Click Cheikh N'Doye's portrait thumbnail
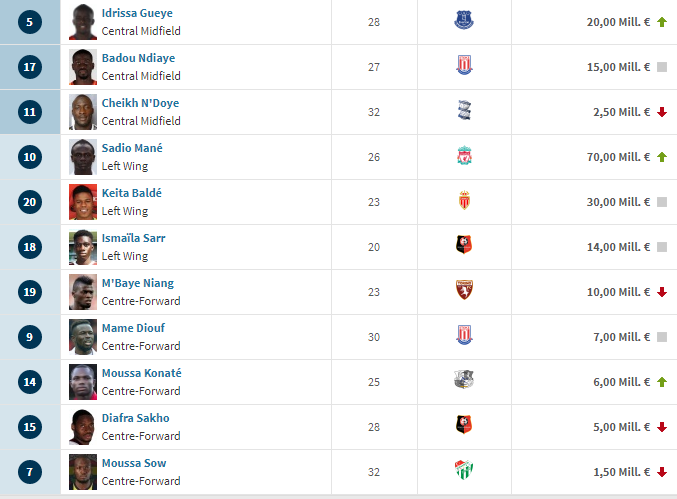Image resolution: width=677 pixels, height=499 pixels. pyautogui.click(x=83, y=112)
